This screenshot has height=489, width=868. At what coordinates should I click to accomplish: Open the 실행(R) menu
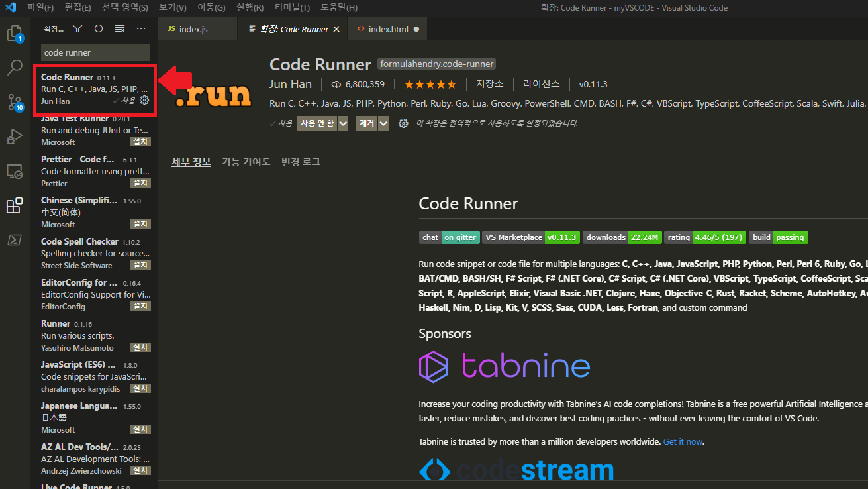(x=250, y=8)
